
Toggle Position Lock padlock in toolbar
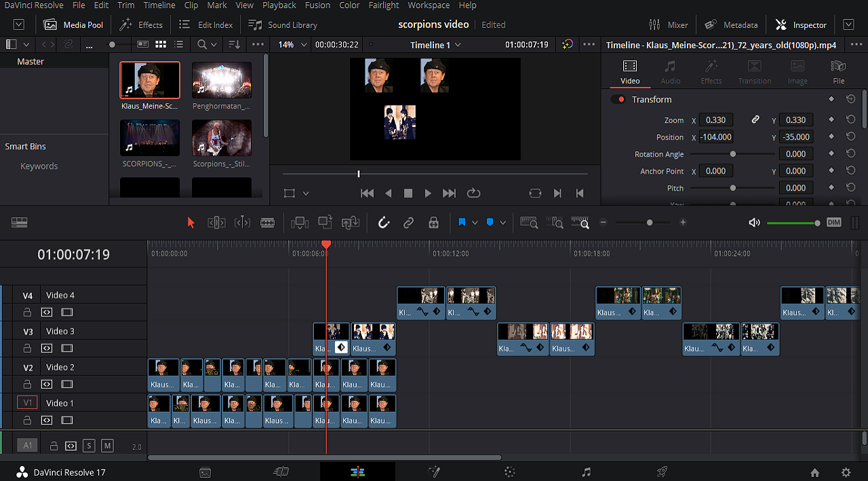click(x=433, y=223)
